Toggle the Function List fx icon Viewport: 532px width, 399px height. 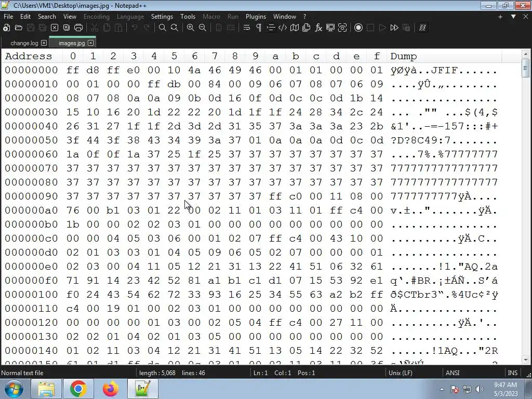[x=318, y=28]
